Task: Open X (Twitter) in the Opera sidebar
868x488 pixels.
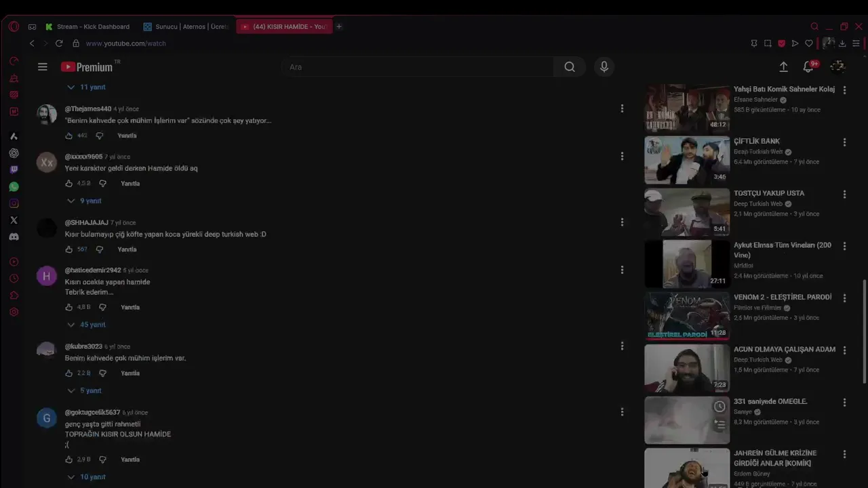Action: 14,220
